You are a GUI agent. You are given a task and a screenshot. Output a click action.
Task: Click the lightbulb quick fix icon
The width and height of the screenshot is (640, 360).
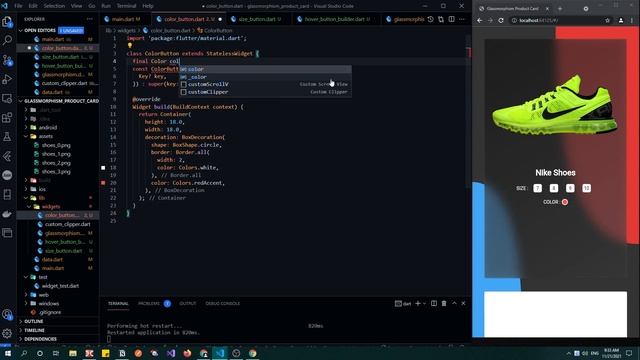pos(129,46)
